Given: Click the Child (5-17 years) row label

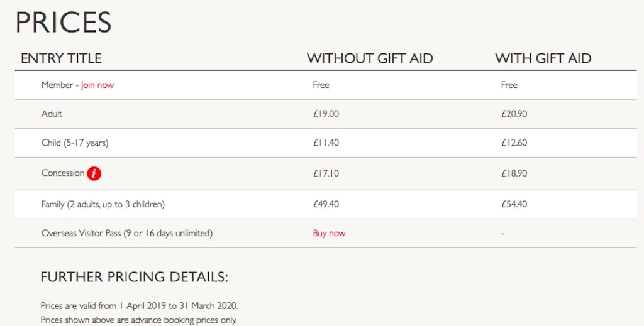Looking at the screenshot, I should coord(75,143).
